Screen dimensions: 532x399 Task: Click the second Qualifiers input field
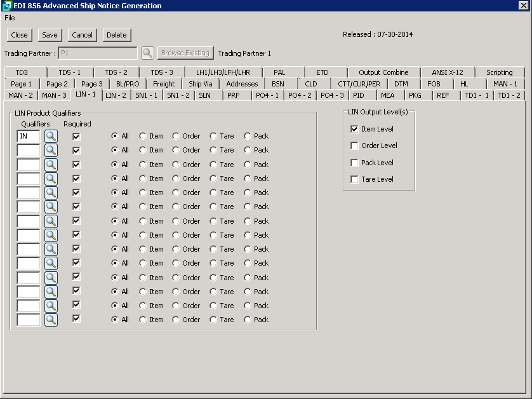[29, 151]
